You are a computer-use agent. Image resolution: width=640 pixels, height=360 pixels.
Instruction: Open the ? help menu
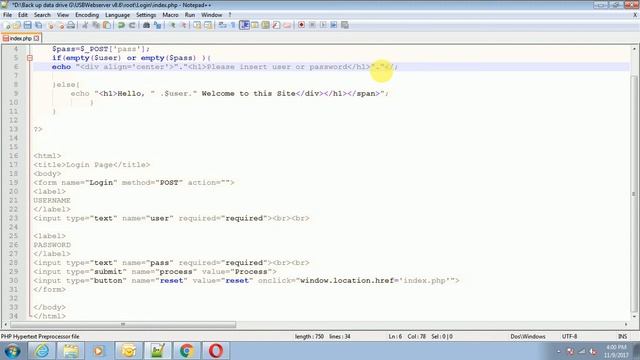point(230,15)
